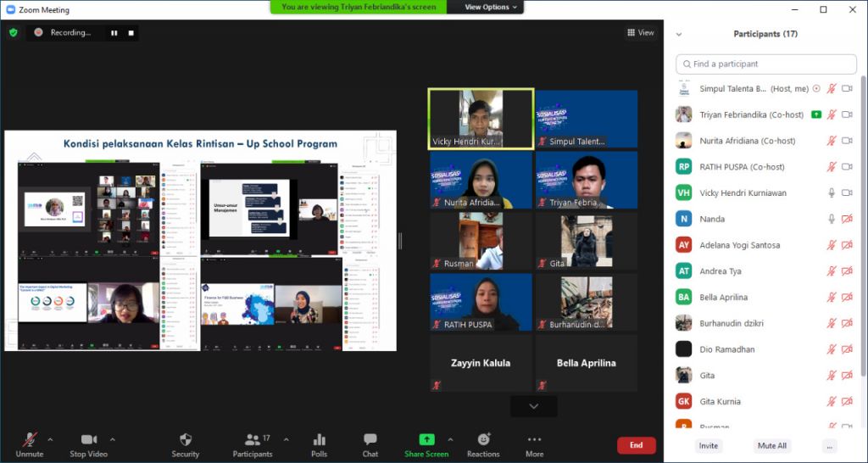Open the More options ellipsis
The height and width of the screenshot is (463, 868).
point(534,440)
